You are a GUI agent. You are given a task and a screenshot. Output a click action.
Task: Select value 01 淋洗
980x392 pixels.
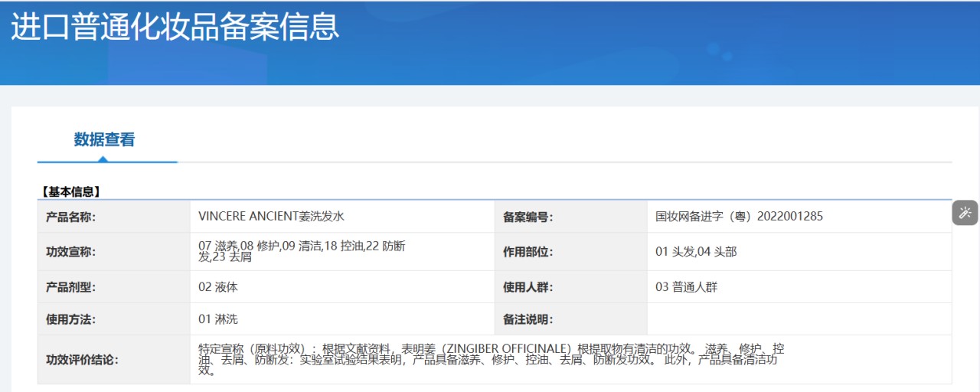coord(218,319)
